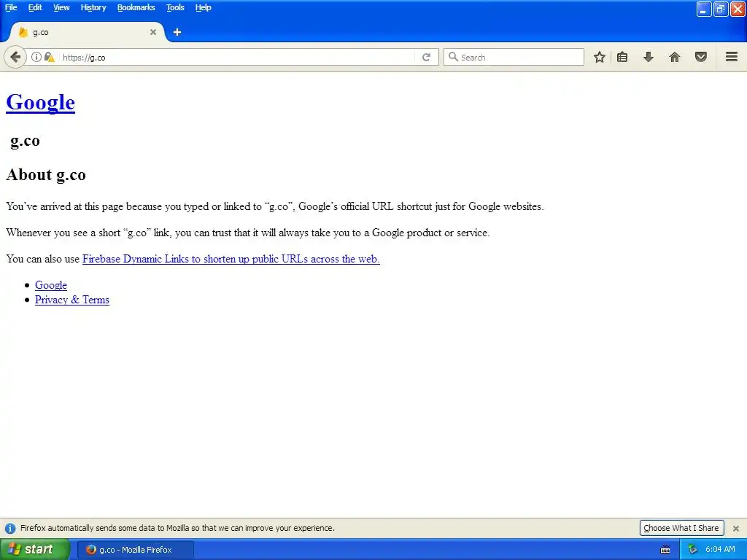Open the Help menu

(x=203, y=7)
